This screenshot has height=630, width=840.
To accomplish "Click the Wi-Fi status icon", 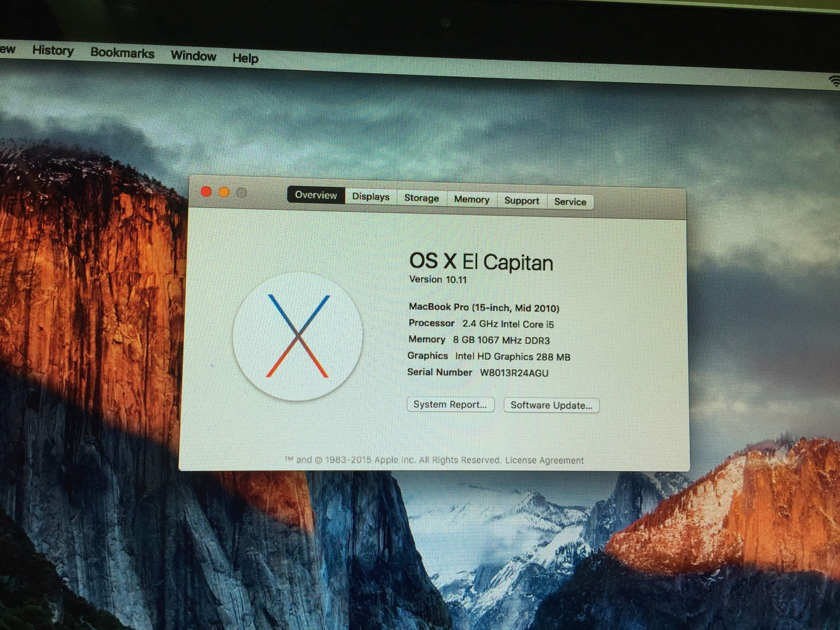I will tap(834, 81).
